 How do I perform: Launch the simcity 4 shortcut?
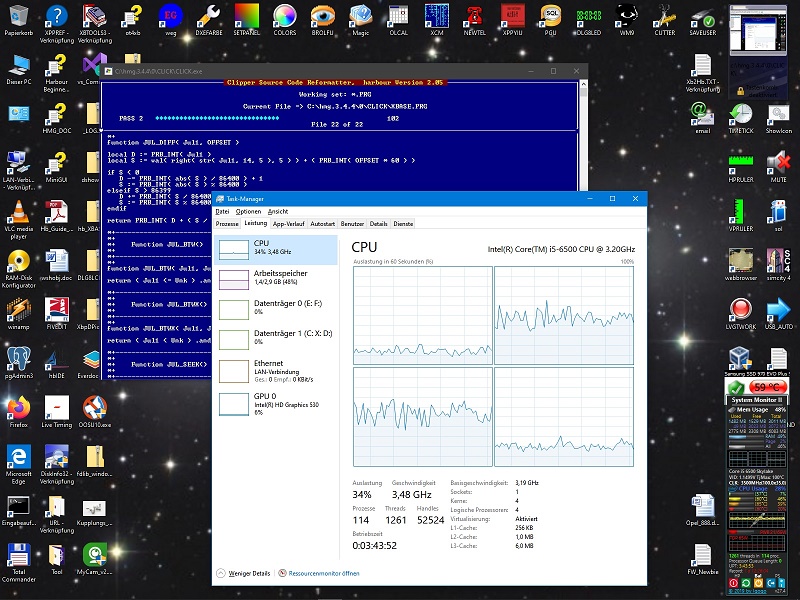click(779, 264)
